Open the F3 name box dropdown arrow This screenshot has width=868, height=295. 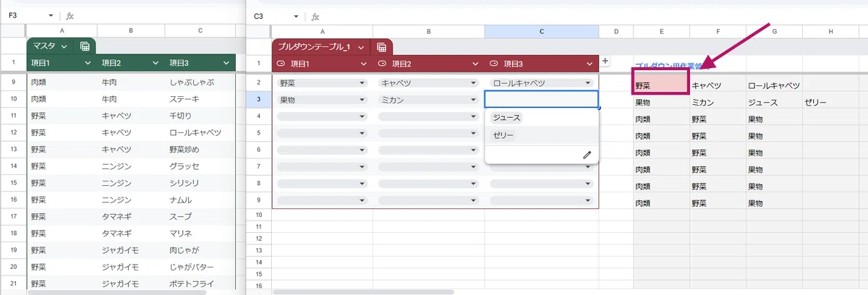(51, 15)
